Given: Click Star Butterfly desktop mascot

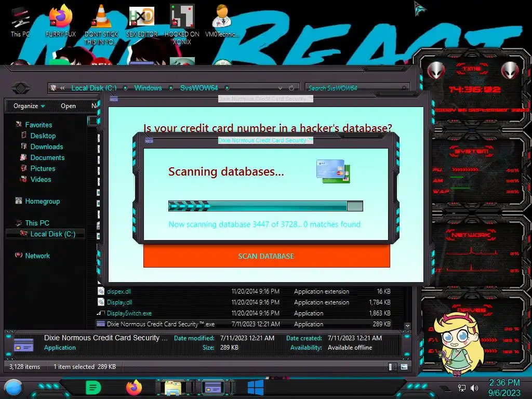Looking at the screenshot, I should (x=459, y=343).
